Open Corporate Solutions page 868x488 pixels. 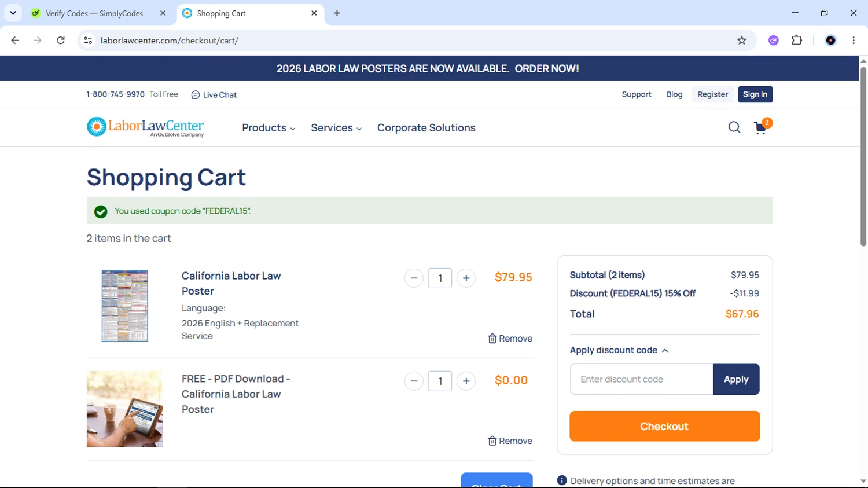[x=426, y=128]
